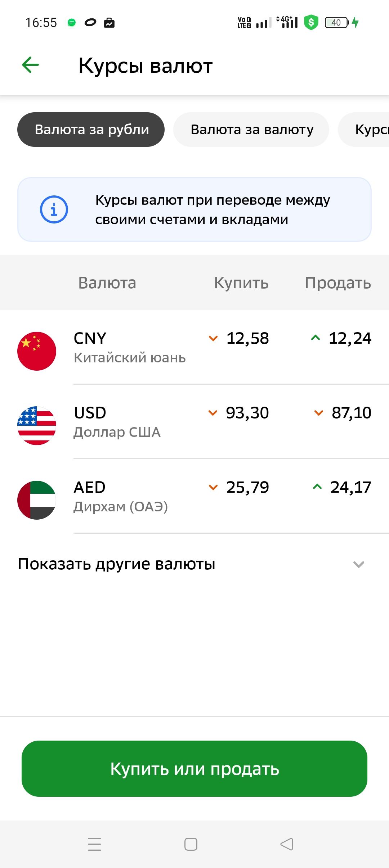Tap the Android back triangle icon
The image size is (389, 868).
(287, 844)
